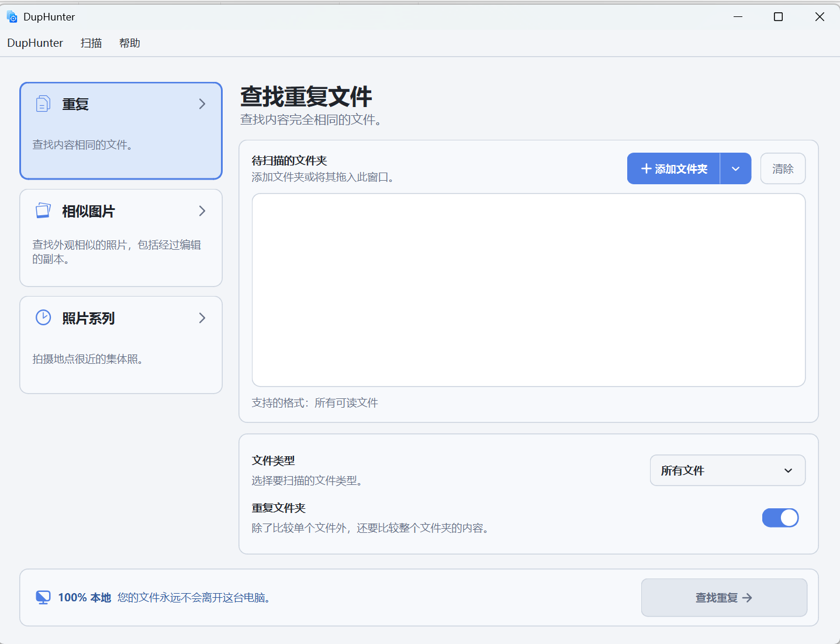Click the 清除 button

pos(783,168)
